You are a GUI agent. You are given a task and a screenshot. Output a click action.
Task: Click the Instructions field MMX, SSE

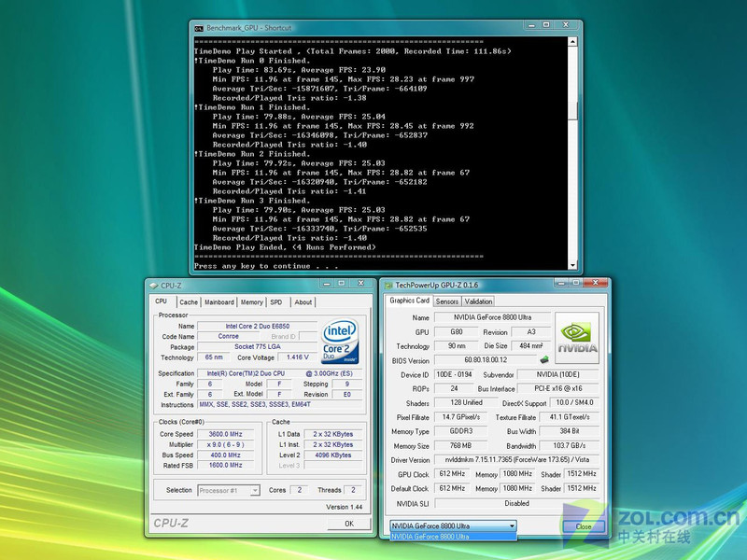click(280, 405)
